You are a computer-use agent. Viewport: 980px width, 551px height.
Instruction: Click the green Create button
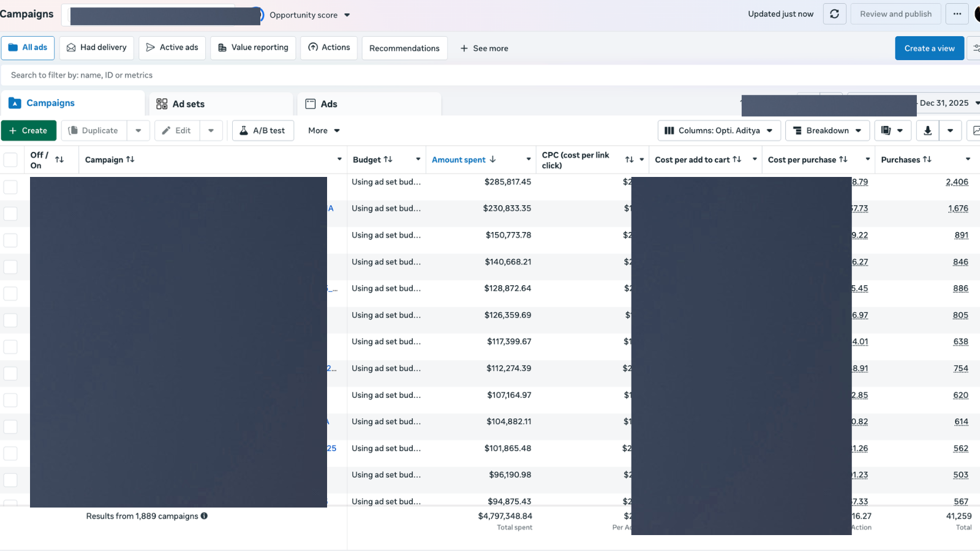(28, 130)
